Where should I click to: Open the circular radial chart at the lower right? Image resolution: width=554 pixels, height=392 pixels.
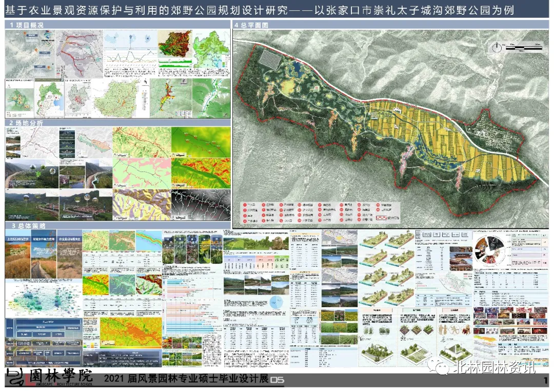(489, 250)
